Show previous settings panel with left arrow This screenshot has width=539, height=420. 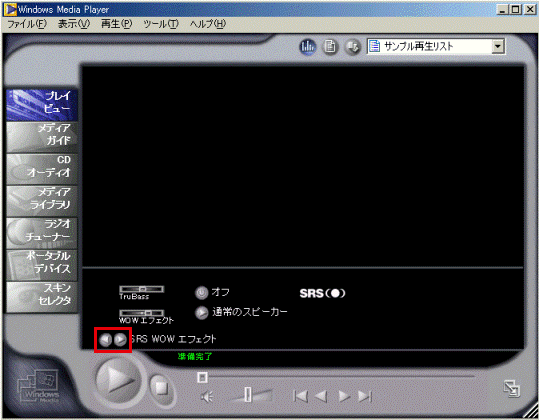pos(105,340)
